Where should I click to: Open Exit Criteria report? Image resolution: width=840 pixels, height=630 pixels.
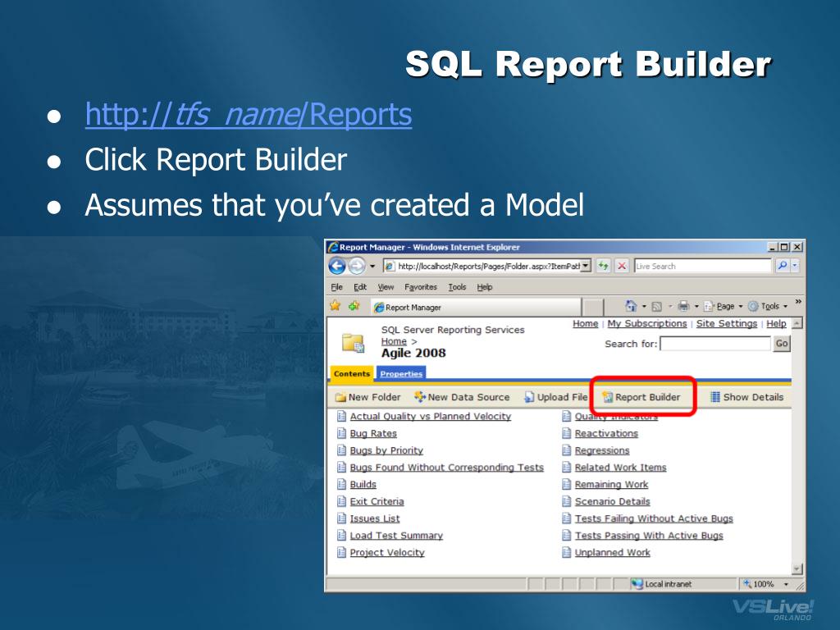coord(377,501)
